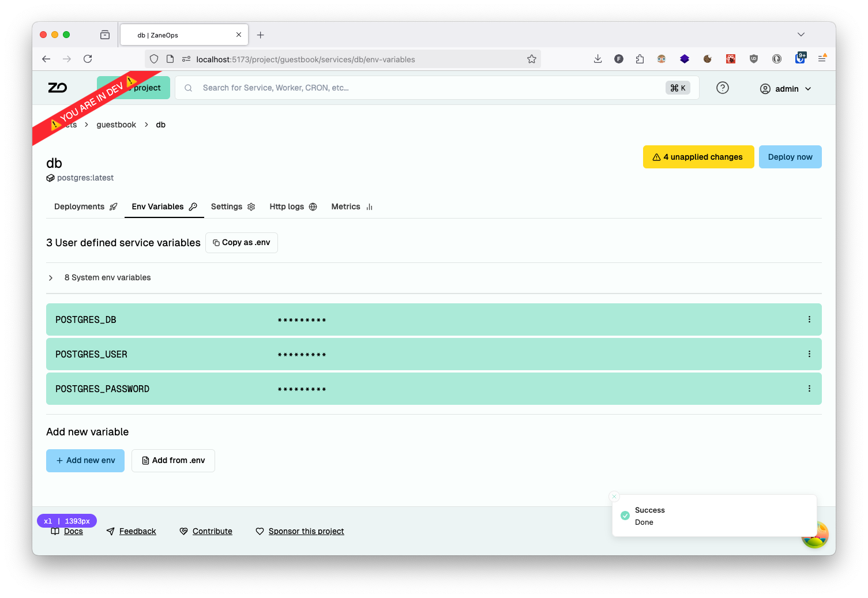This screenshot has width=868, height=598.
Task: Click Copy as .env button
Action: coord(242,243)
